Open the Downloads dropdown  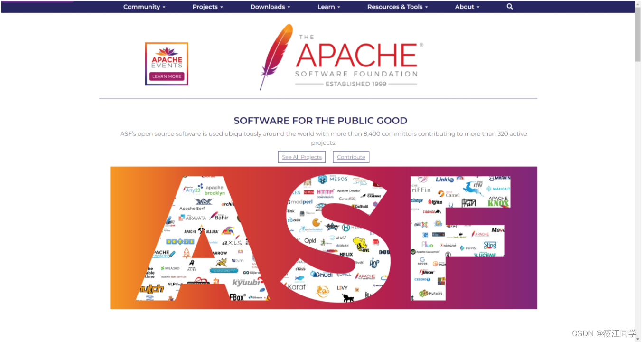pos(270,7)
